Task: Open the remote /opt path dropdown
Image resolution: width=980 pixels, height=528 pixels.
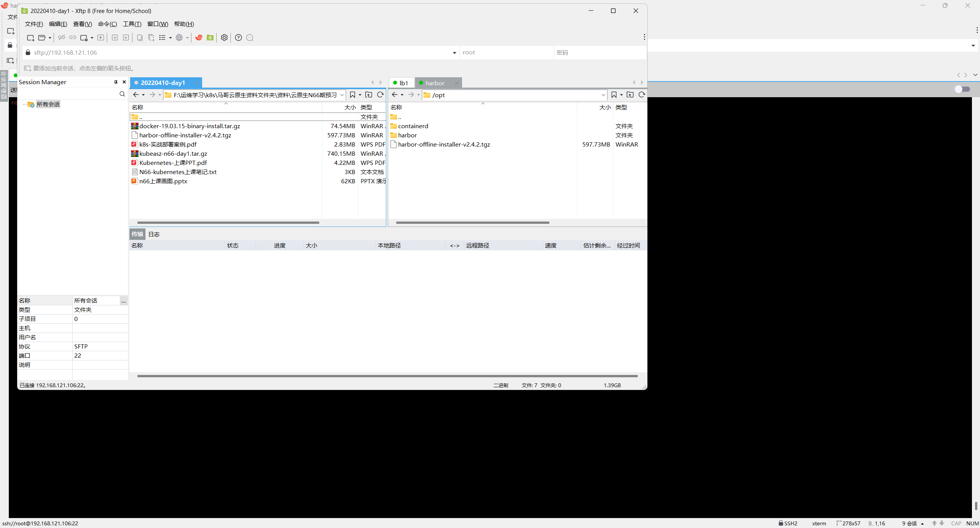Action: (x=603, y=95)
